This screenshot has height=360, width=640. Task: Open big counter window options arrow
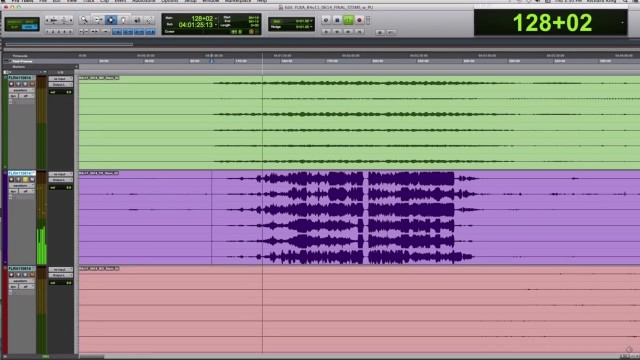coord(622,23)
